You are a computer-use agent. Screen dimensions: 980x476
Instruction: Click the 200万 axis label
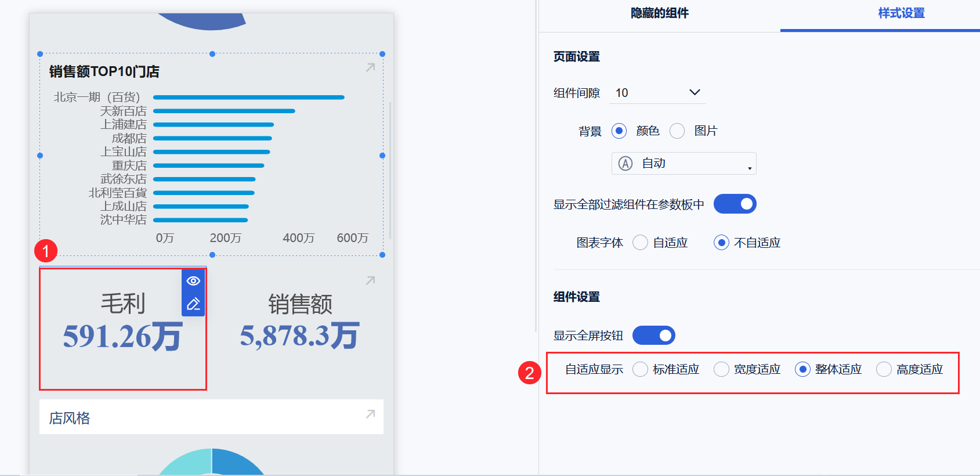226,238
